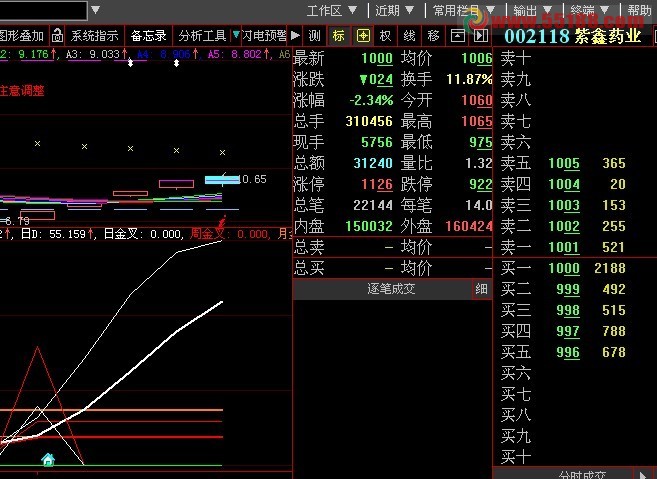657x479 pixels.
Task: Click the 卖三 price 1003
Action: 564,205
